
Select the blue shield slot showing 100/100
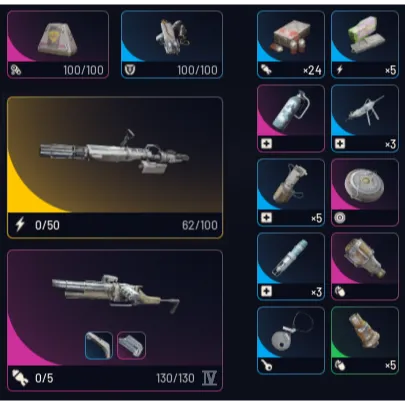pyautogui.click(x=172, y=45)
